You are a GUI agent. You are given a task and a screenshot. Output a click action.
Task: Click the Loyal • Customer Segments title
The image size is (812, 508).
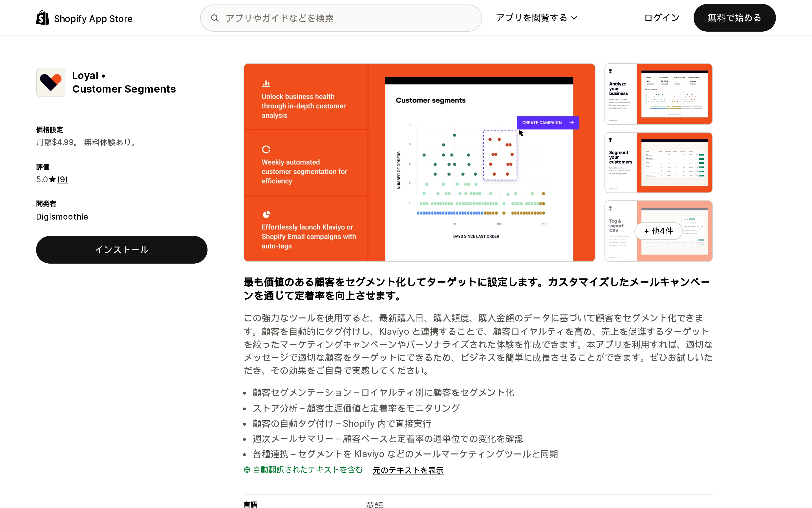(124, 82)
